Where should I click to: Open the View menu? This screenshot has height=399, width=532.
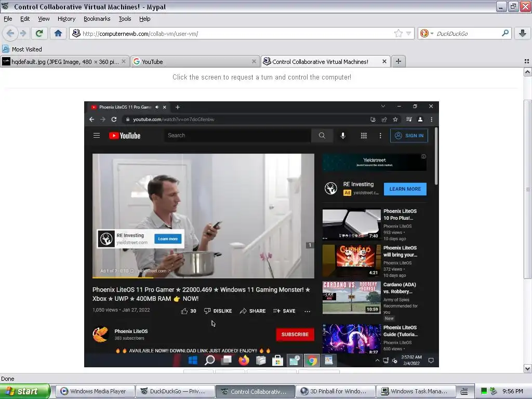tap(44, 19)
